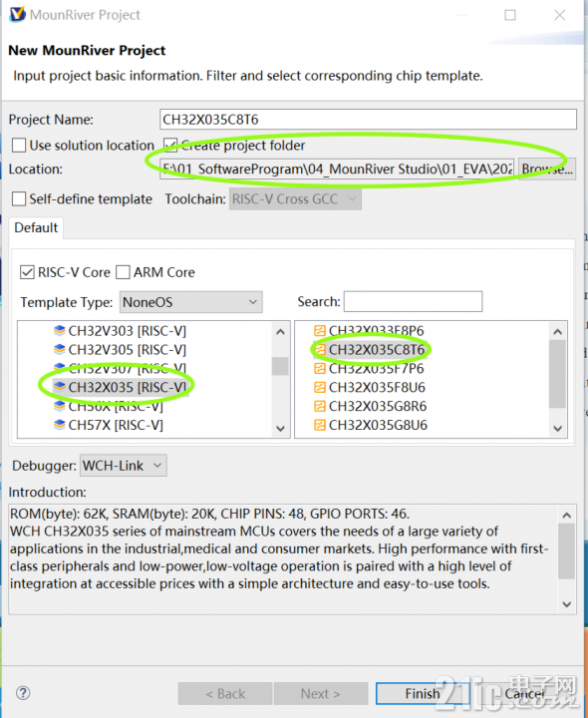This screenshot has height=718, width=588.
Task: Click the Back button
Action: [225, 694]
